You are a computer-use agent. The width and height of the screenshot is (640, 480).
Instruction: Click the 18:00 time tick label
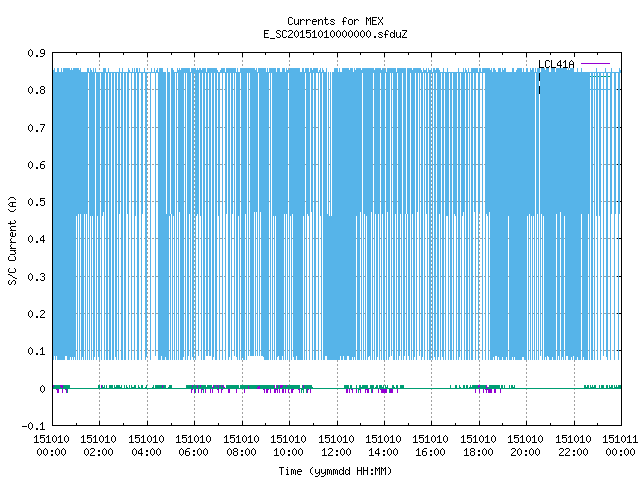[478, 452]
